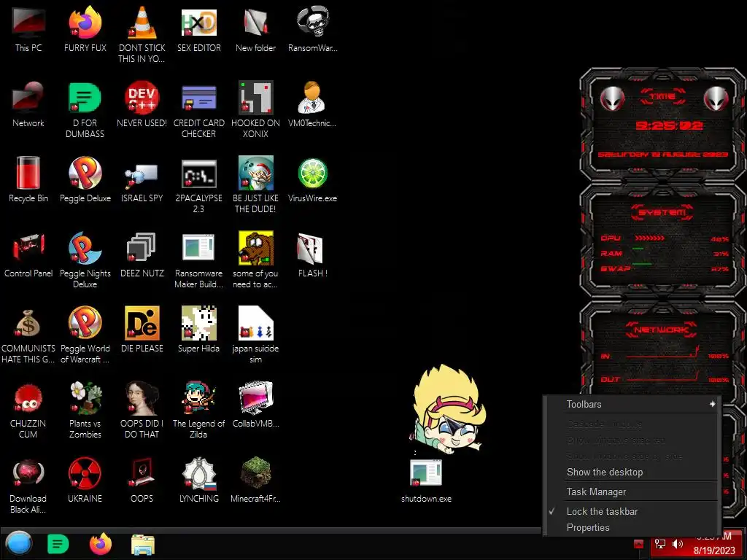Launch Firefox from the taskbar
The image size is (747, 560).
click(x=101, y=544)
